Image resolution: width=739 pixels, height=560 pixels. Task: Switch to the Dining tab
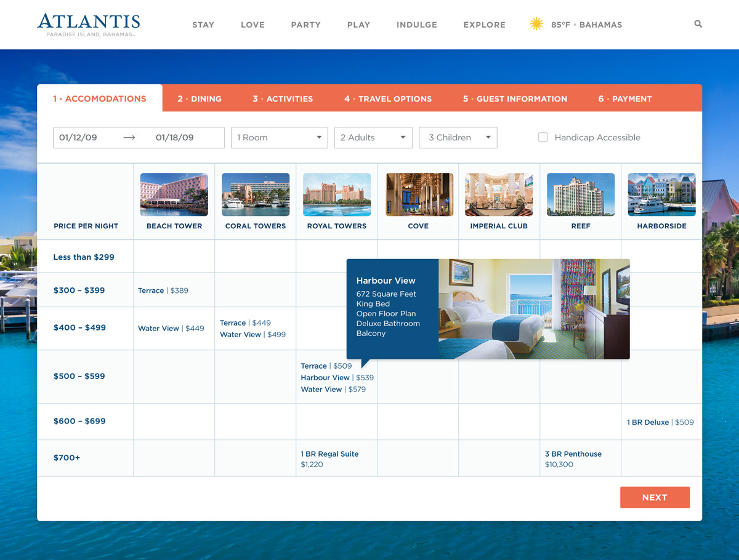click(200, 98)
